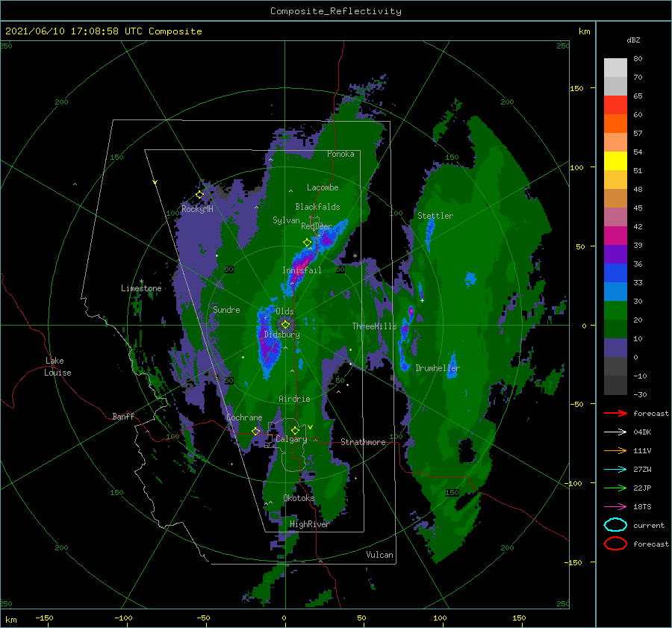Select the Ponoka label
This screenshot has width=672, height=628.
pyautogui.click(x=340, y=154)
